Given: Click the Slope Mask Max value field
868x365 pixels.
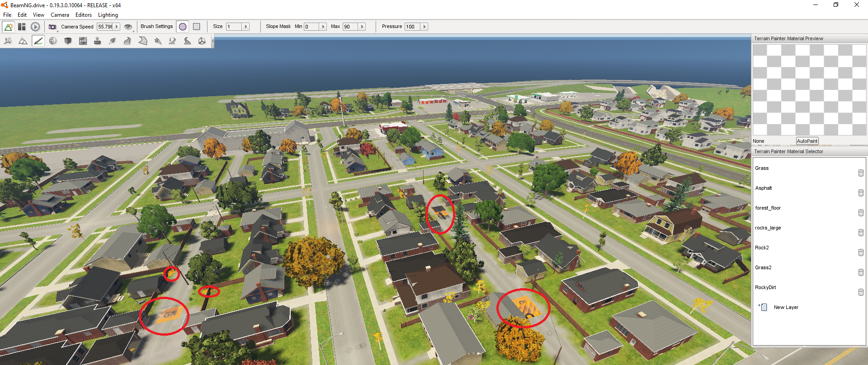Looking at the screenshot, I should (x=351, y=27).
